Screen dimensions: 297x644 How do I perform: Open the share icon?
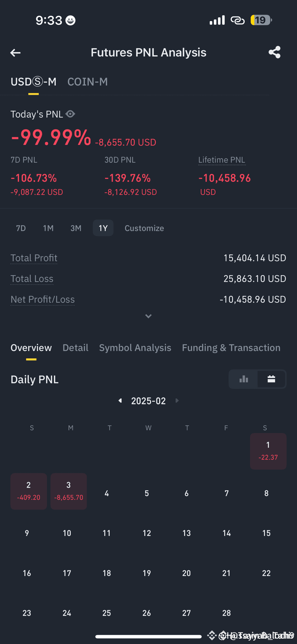click(274, 52)
